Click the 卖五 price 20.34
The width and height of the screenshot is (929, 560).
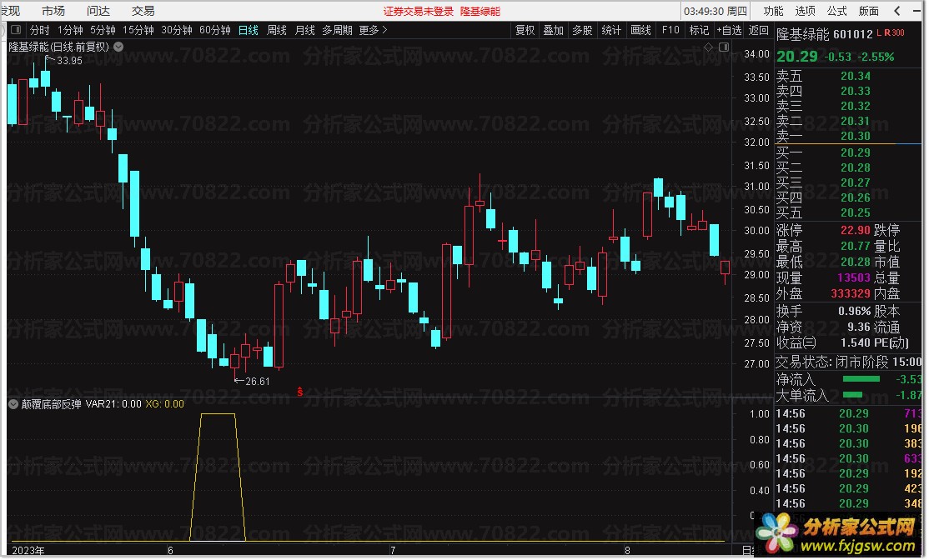[856, 76]
